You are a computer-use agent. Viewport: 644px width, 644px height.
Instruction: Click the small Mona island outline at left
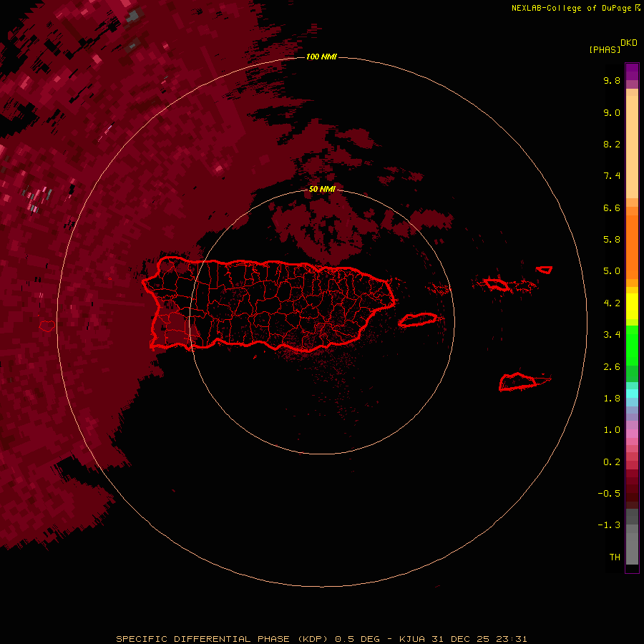tap(47, 326)
